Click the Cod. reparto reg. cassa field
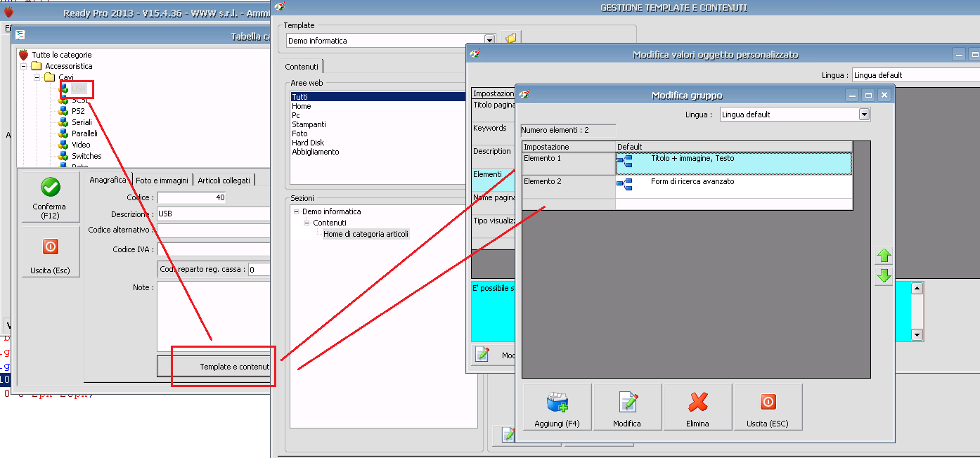The image size is (980, 458). point(259,269)
